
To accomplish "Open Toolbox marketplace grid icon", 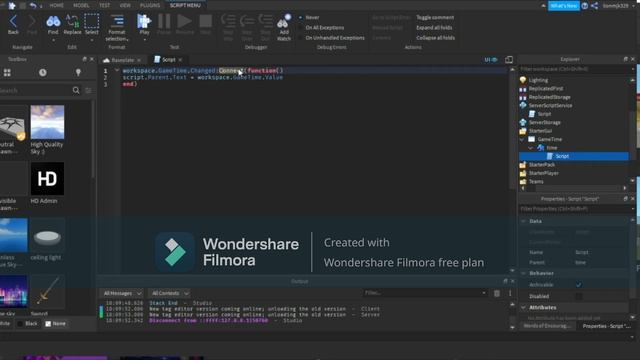I will click(7, 73).
